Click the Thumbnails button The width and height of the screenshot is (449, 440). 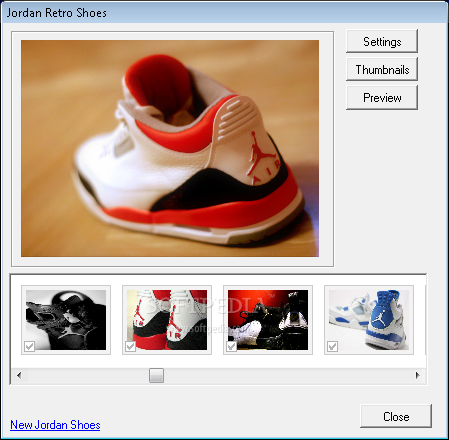coord(382,69)
